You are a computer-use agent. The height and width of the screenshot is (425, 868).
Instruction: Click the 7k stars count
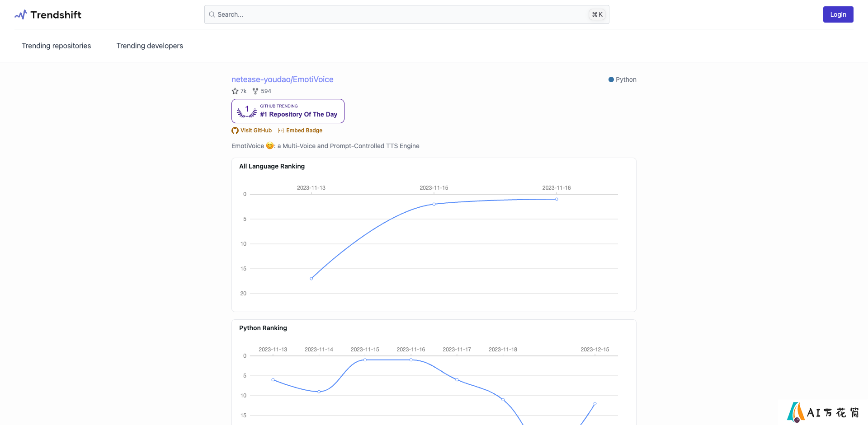[x=243, y=91]
